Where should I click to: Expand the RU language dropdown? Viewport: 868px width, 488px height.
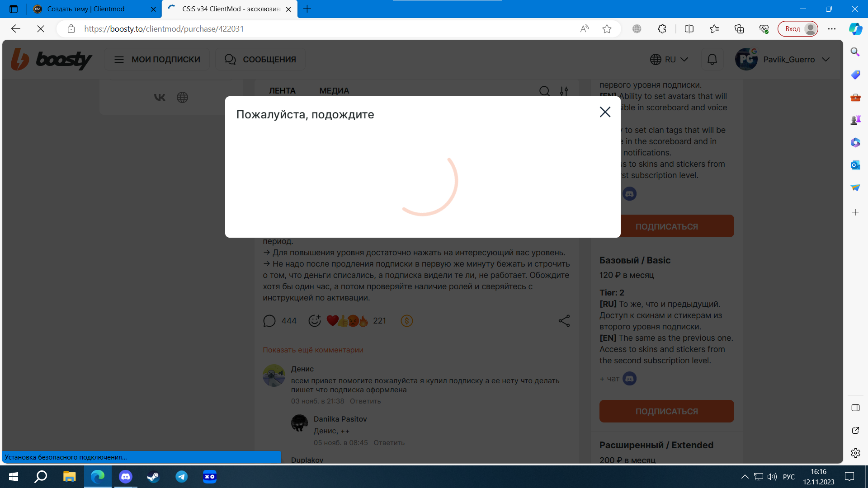tap(669, 60)
